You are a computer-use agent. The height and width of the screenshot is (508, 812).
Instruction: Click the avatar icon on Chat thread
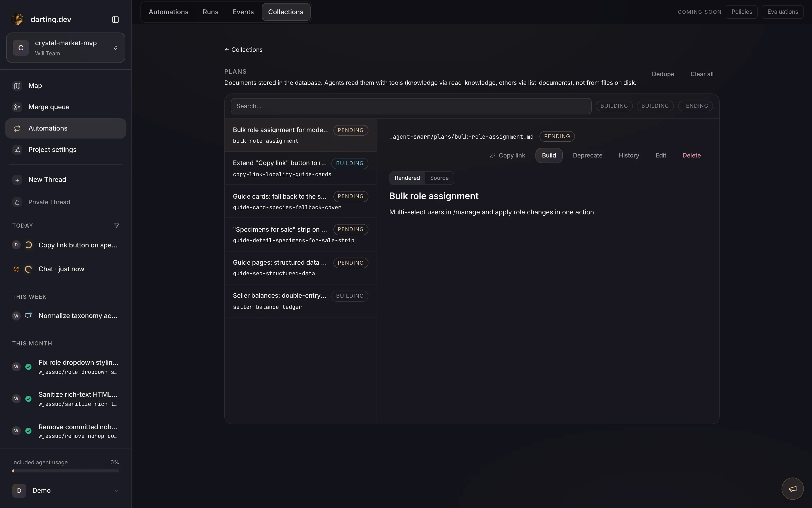[x=16, y=269]
